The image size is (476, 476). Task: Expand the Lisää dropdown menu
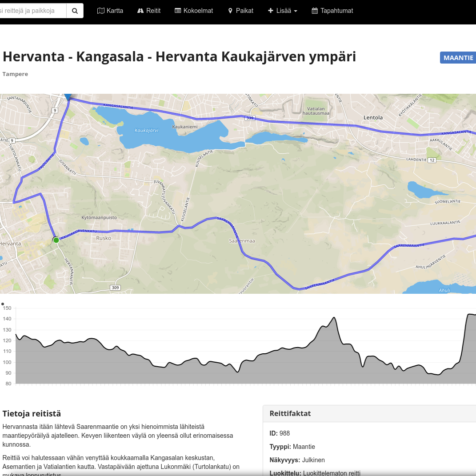283,11
